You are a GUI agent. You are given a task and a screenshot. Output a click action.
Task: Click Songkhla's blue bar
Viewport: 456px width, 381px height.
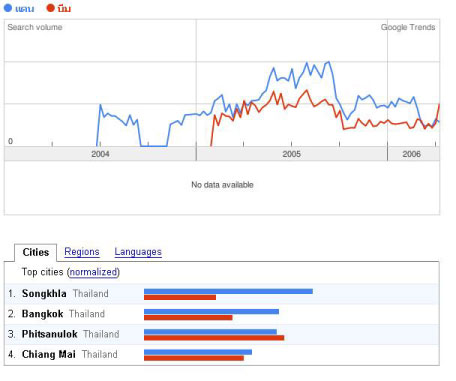pyautogui.click(x=228, y=291)
